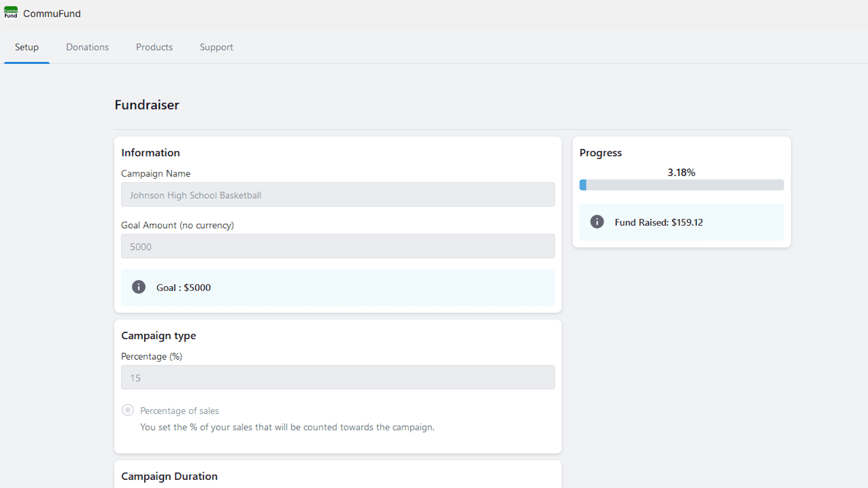Click the CommuFund app name
Screen dimensions: 868x488
(x=52, y=14)
